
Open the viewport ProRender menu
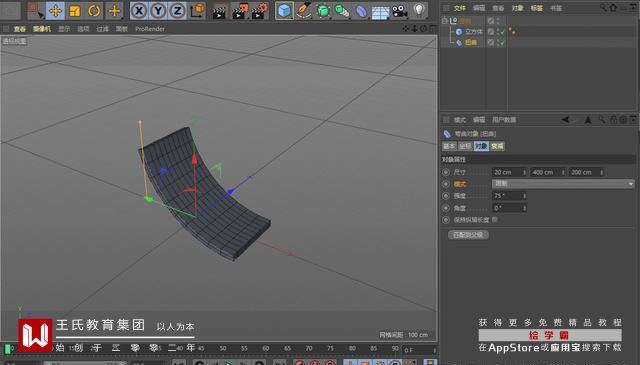tap(150, 29)
